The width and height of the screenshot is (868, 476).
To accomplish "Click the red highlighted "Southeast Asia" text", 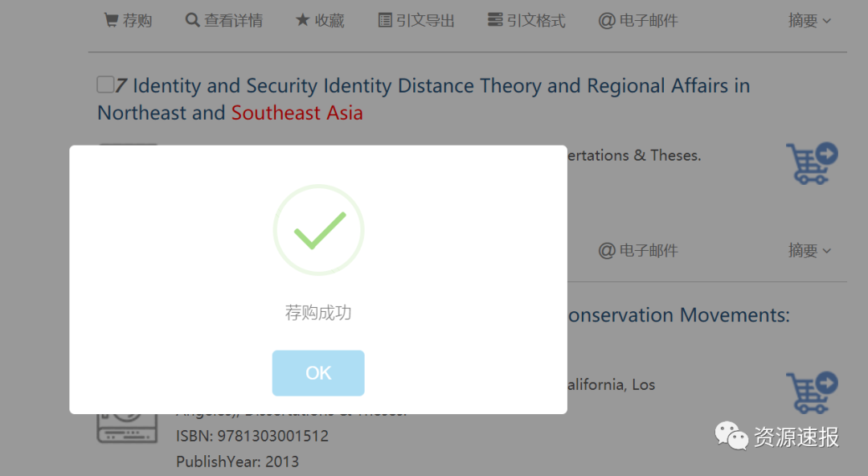I will tap(297, 113).
